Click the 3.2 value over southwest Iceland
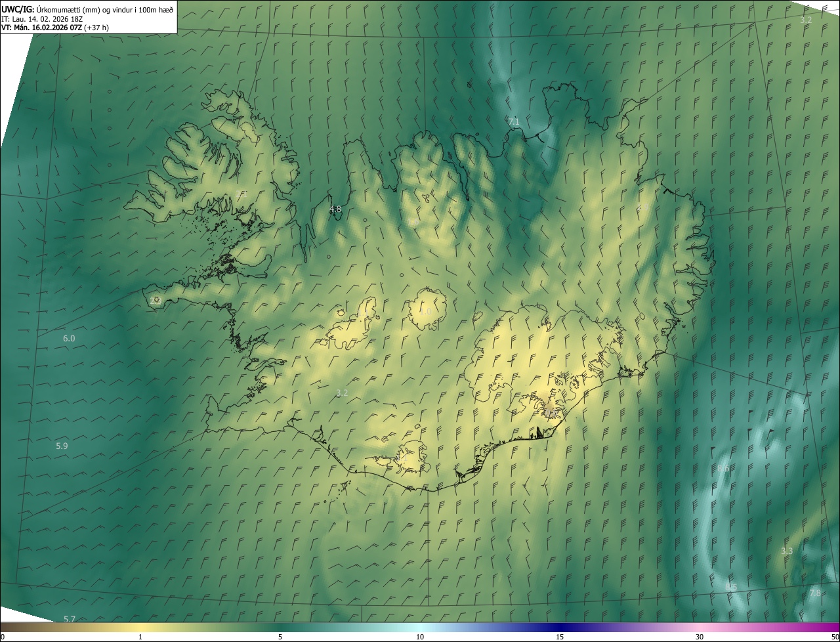The width and height of the screenshot is (840, 642). click(342, 393)
